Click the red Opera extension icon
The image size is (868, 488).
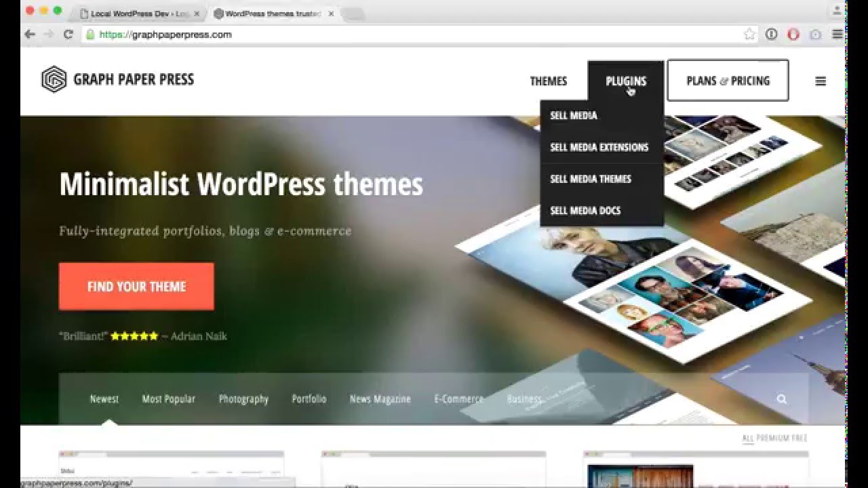coord(793,35)
